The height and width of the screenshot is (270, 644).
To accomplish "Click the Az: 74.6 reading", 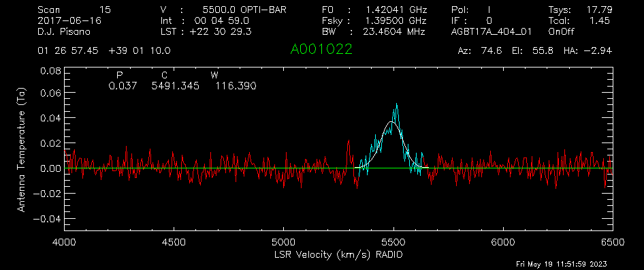I will 480,50.
